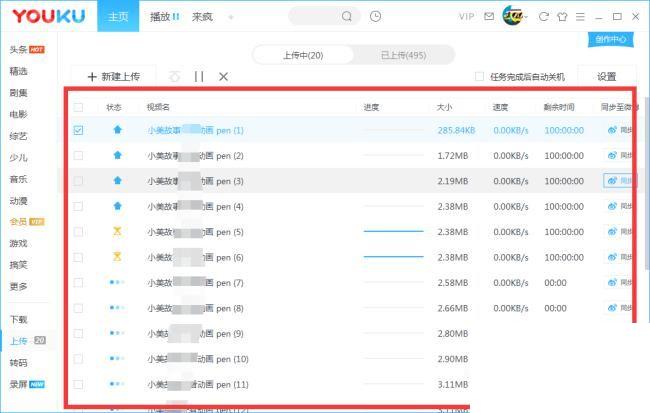Check the checkbox for pen (5)

[78, 232]
